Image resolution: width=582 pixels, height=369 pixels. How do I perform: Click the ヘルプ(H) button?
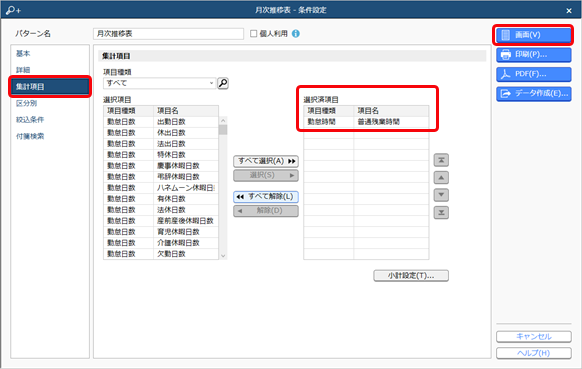coord(533,353)
